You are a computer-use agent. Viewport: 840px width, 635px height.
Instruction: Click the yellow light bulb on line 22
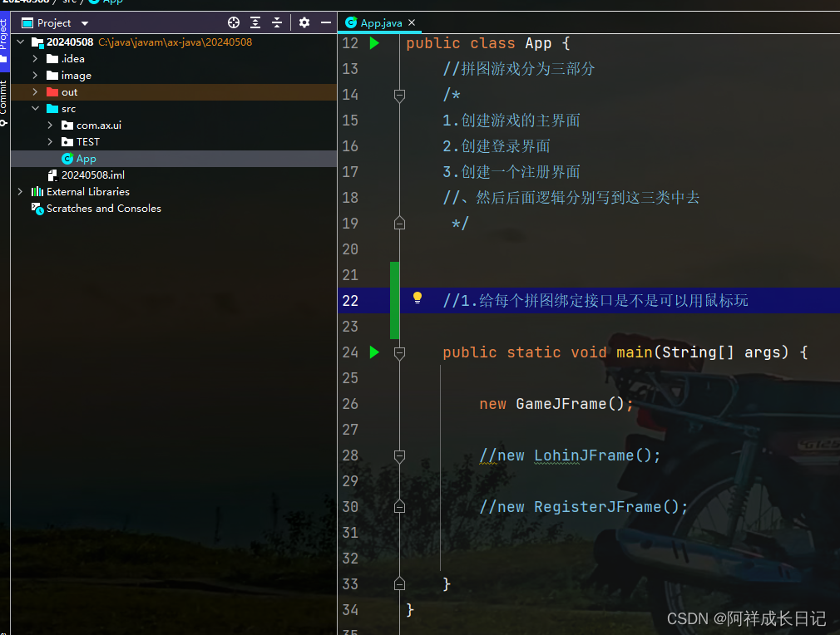(x=418, y=298)
